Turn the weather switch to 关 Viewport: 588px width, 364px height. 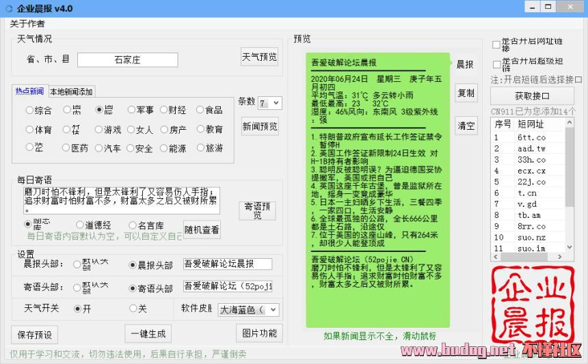click(x=133, y=309)
